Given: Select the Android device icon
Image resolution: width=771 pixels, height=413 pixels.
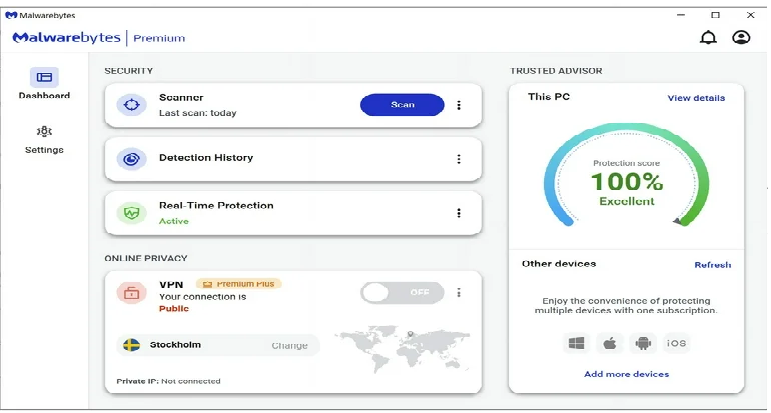Looking at the screenshot, I should pos(643,343).
